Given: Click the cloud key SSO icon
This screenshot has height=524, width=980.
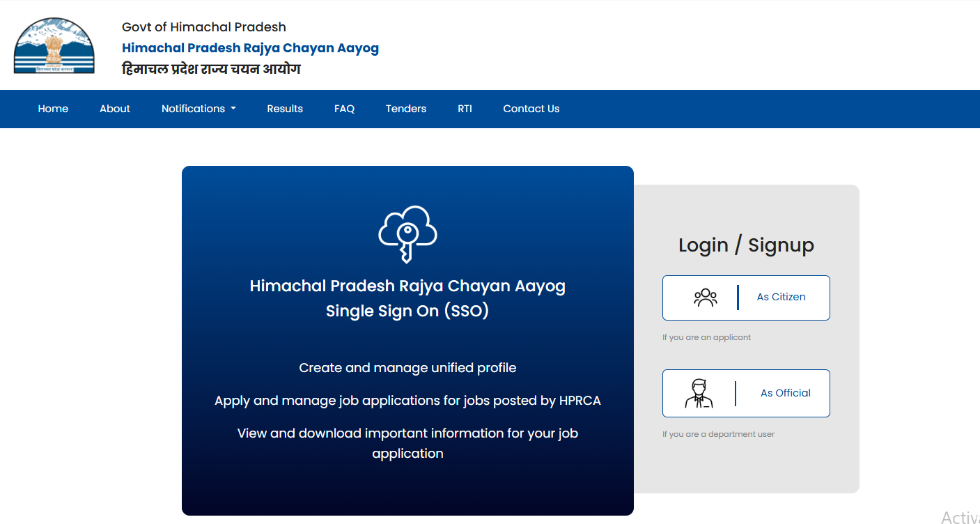Looking at the screenshot, I should [x=407, y=234].
